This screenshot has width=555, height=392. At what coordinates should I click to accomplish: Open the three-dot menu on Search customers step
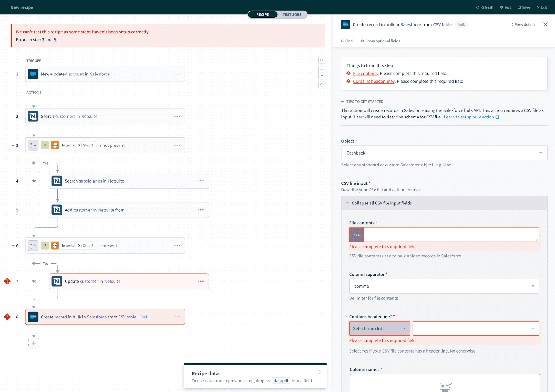177,116
